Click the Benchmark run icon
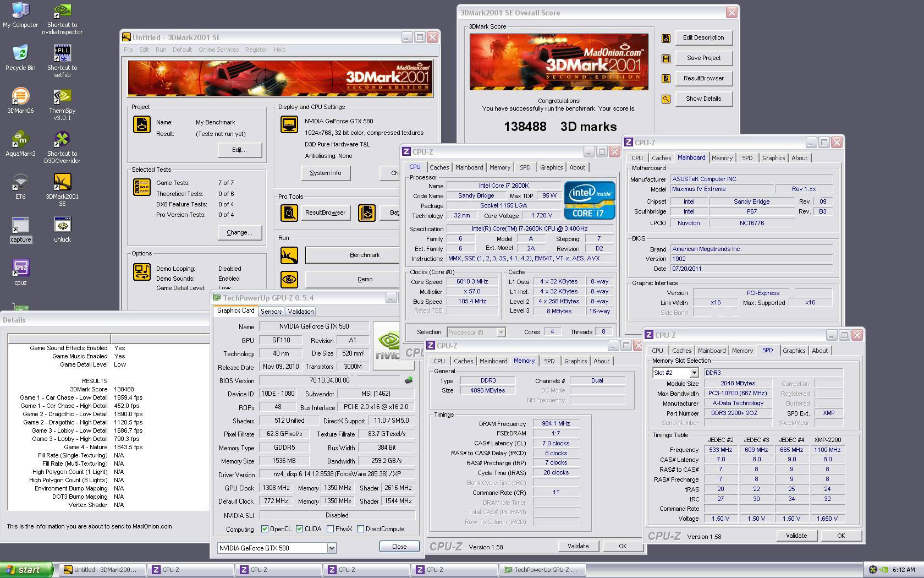The image size is (924, 578). coord(289,255)
